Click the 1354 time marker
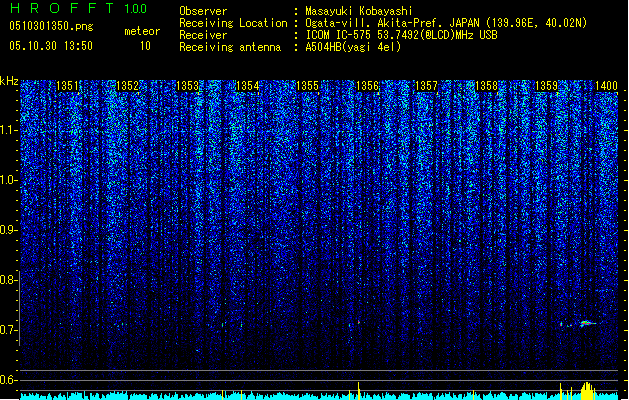 click(248, 86)
